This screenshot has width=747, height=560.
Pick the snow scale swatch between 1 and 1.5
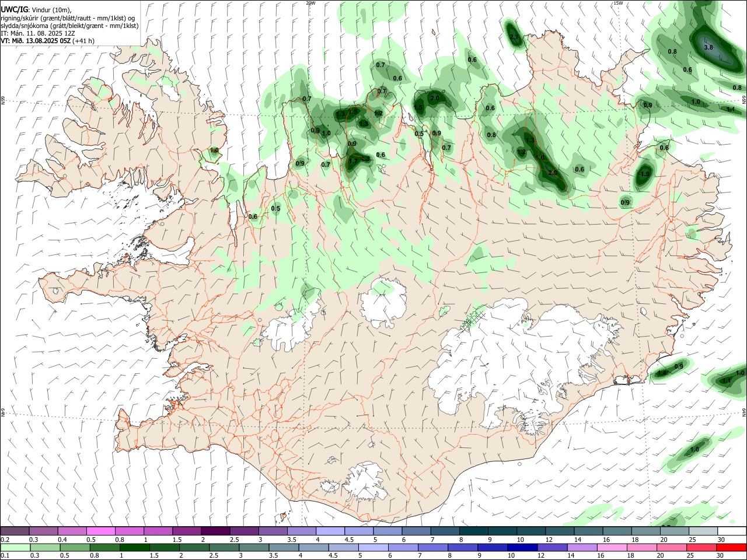point(158,531)
